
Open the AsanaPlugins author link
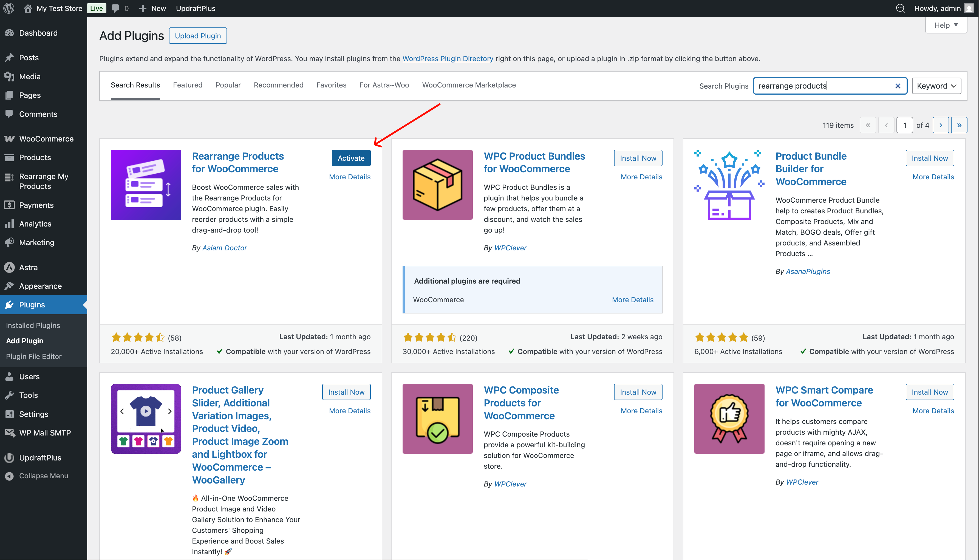(x=808, y=271)
